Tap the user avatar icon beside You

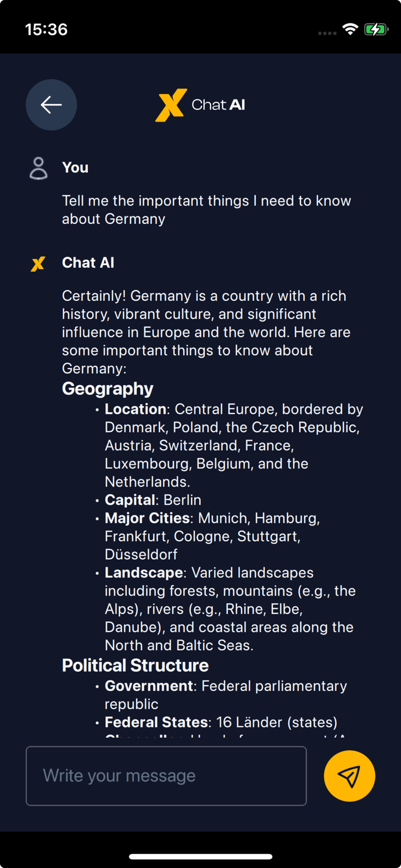[x=38, y=168]
